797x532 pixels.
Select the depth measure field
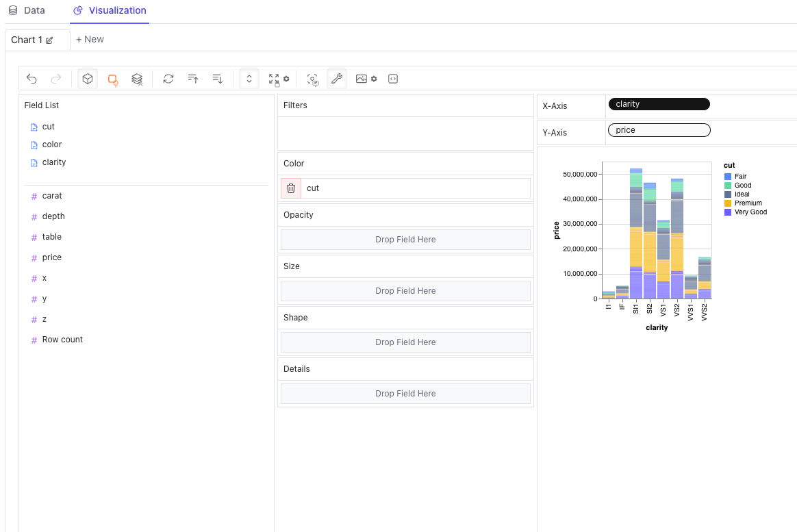tap(53, 216)
